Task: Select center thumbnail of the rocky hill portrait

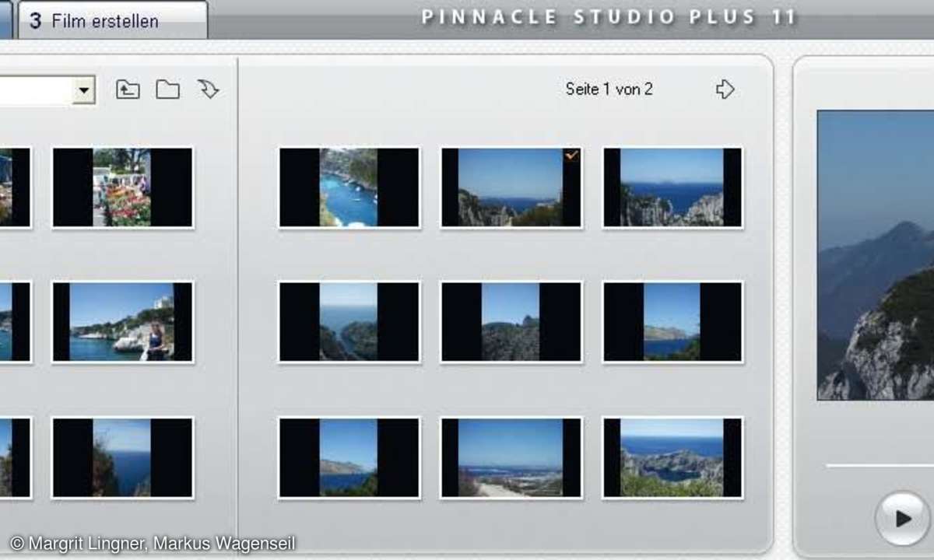Action: point(511,322)
